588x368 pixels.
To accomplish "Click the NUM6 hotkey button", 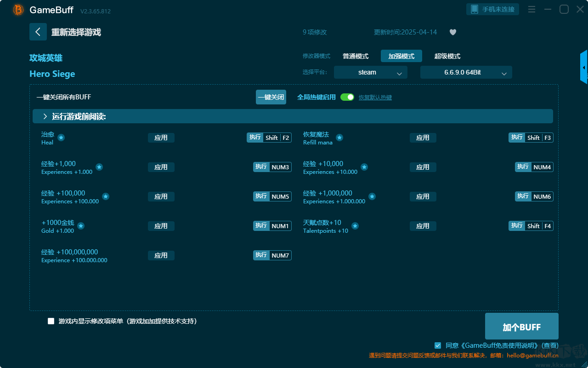I will pyautogui.click(x=534, y=196).
